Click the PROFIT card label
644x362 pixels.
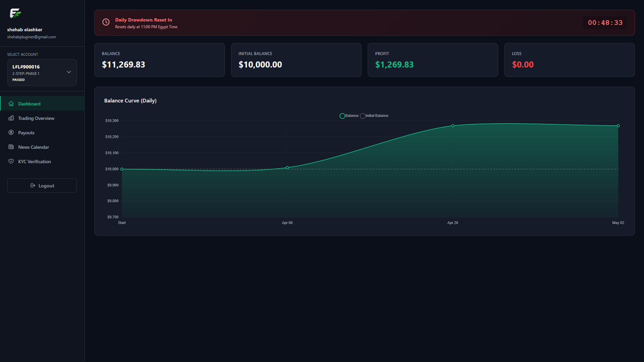382,54
